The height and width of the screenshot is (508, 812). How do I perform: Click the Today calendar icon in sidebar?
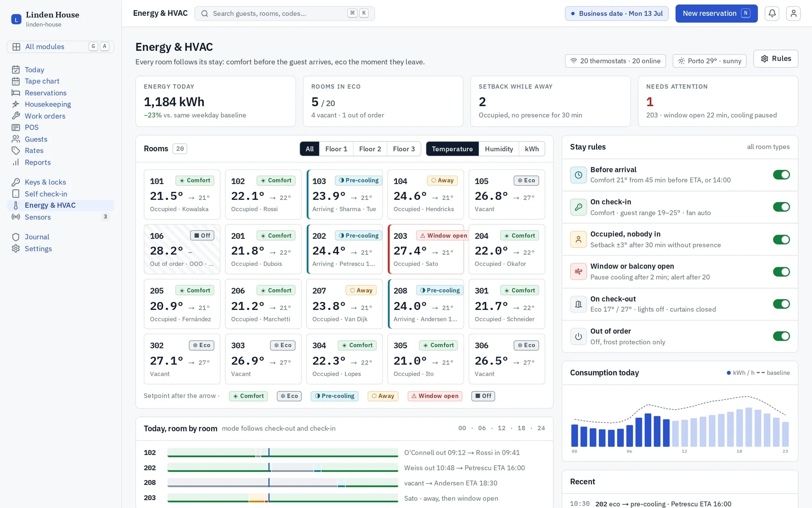[x=16, y=70]
